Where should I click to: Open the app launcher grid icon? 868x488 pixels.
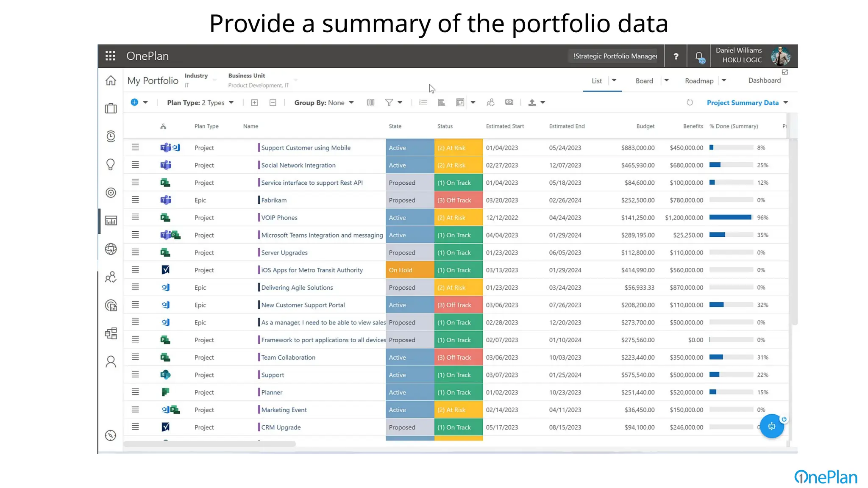(x=110, y=56)
